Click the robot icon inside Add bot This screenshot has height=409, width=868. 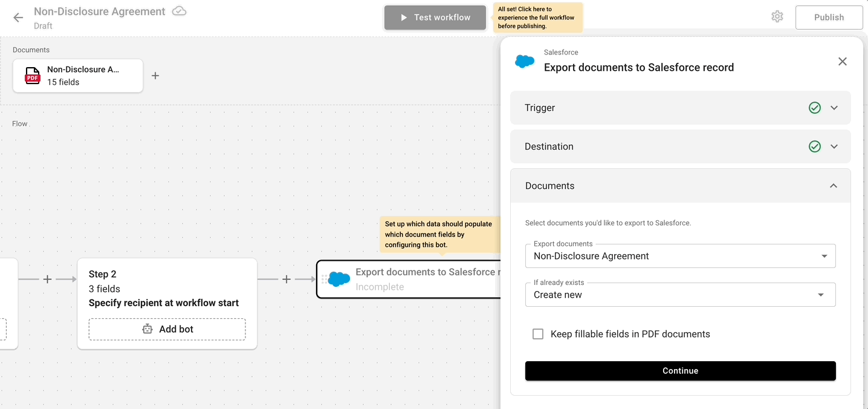coord(147,329)
